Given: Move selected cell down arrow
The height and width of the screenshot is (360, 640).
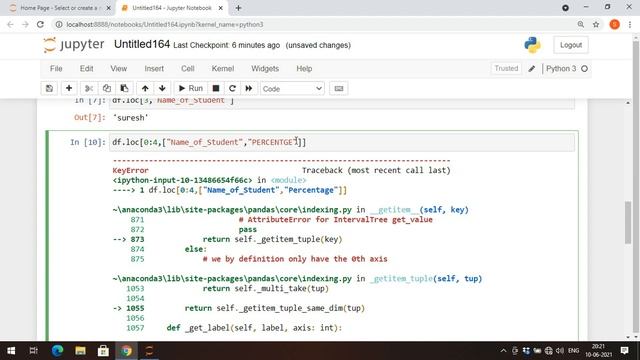Looking at the screenshot, I should coord(162,89).
